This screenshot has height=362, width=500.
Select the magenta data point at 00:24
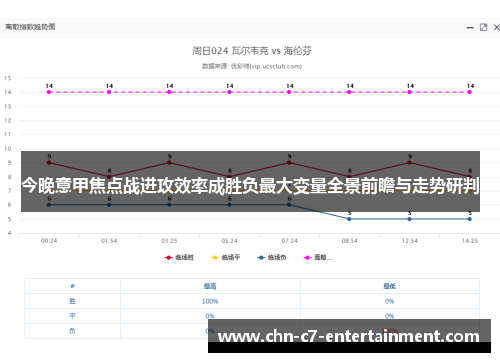tap(49, 92)
